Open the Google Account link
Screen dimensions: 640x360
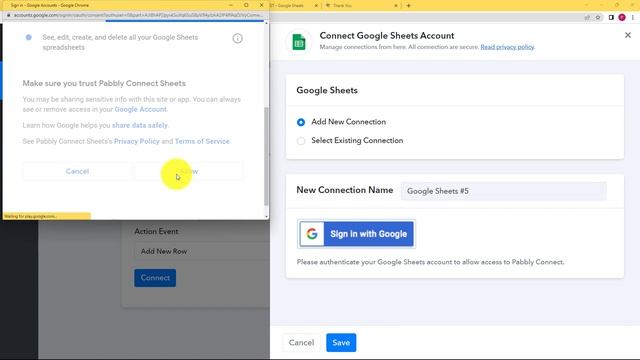point(140,109)
